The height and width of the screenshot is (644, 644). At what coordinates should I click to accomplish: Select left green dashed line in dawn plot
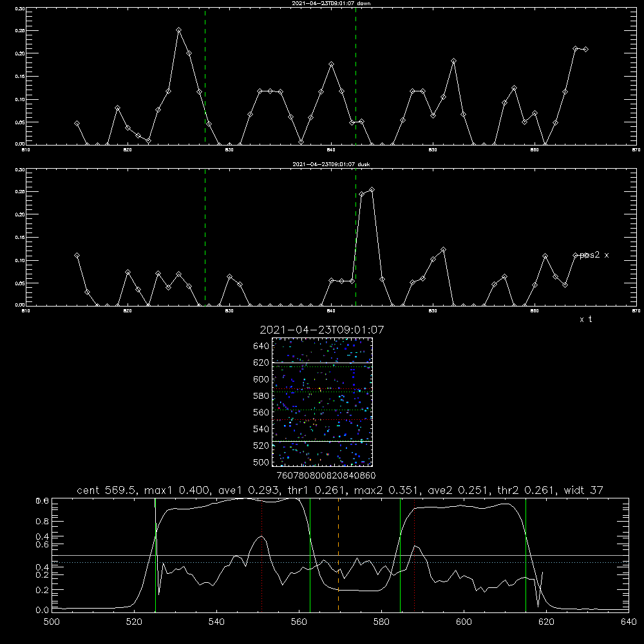click(x=205, y=77)
